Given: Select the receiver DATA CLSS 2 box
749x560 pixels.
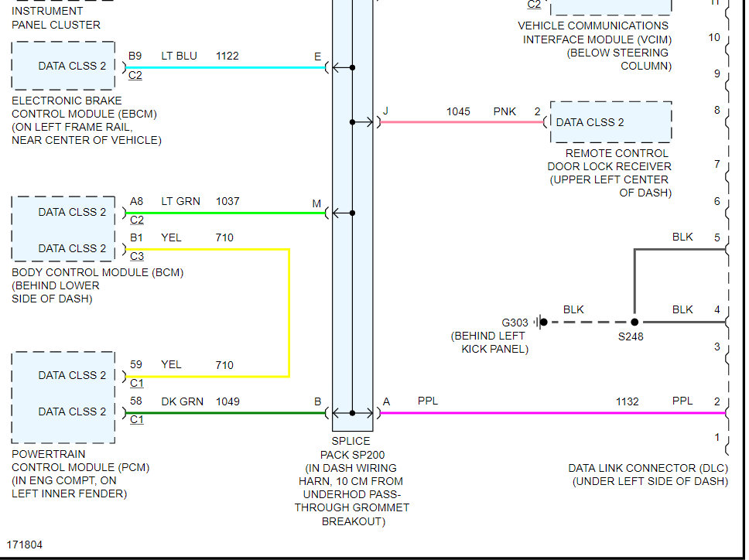Looking at the screenshot, I should [x=611, y=122].
